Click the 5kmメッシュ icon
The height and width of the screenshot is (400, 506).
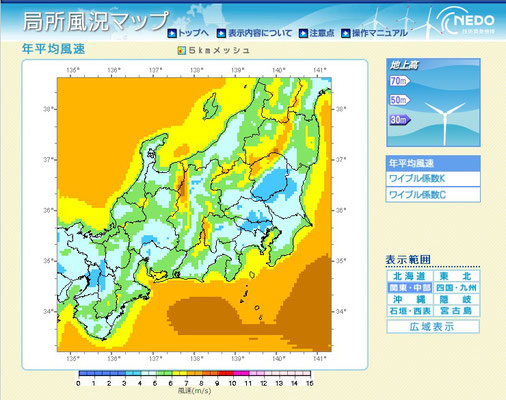click(181, 51)
